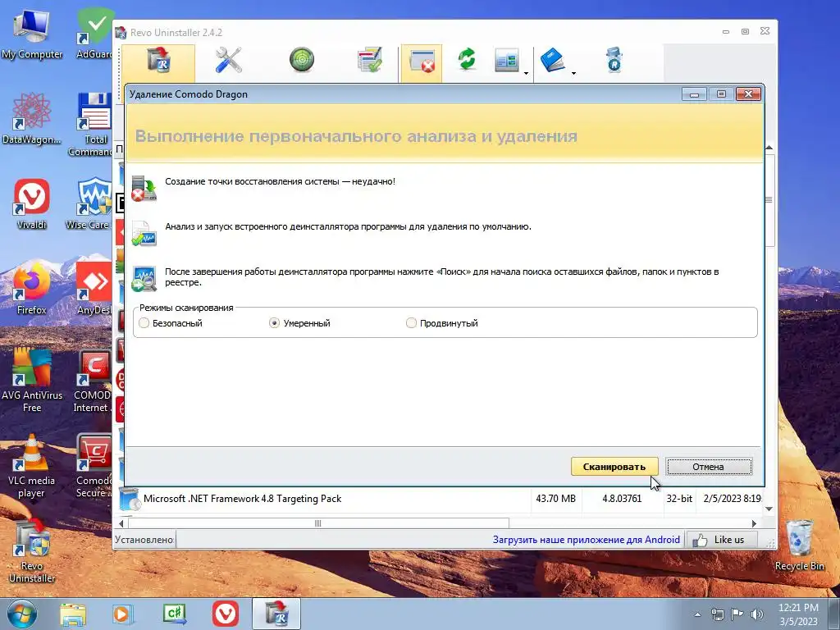
Task: Click the down arrow of vertical scrollbar
Action: pos(769,509)
